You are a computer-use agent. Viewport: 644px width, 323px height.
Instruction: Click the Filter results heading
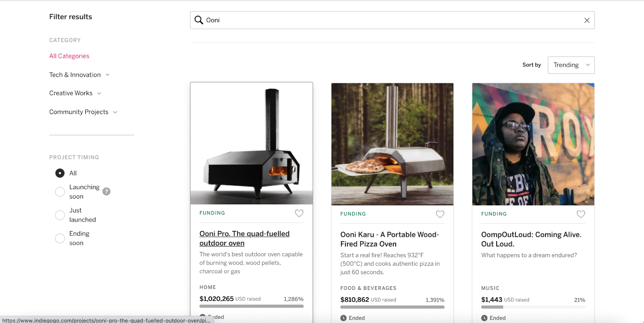click(71, 17)
